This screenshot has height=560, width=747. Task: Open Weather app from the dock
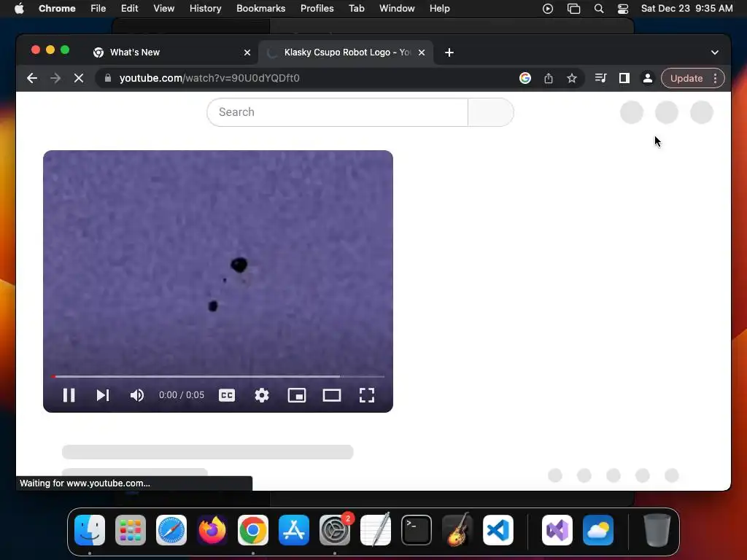point(598,530)
